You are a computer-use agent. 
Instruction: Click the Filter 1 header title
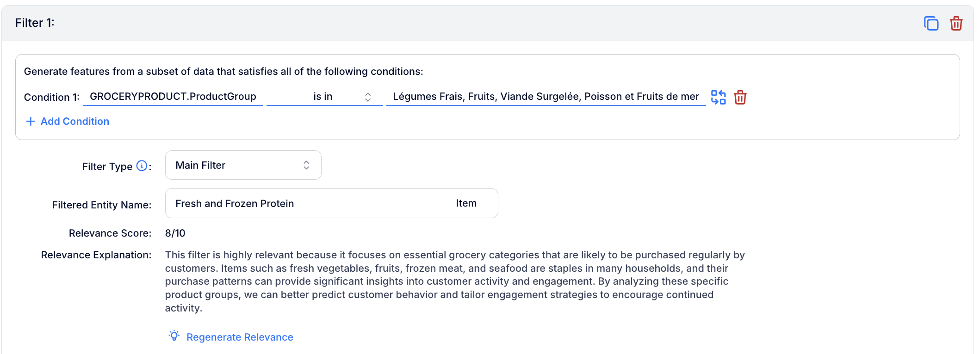click(x=35, y=23)
